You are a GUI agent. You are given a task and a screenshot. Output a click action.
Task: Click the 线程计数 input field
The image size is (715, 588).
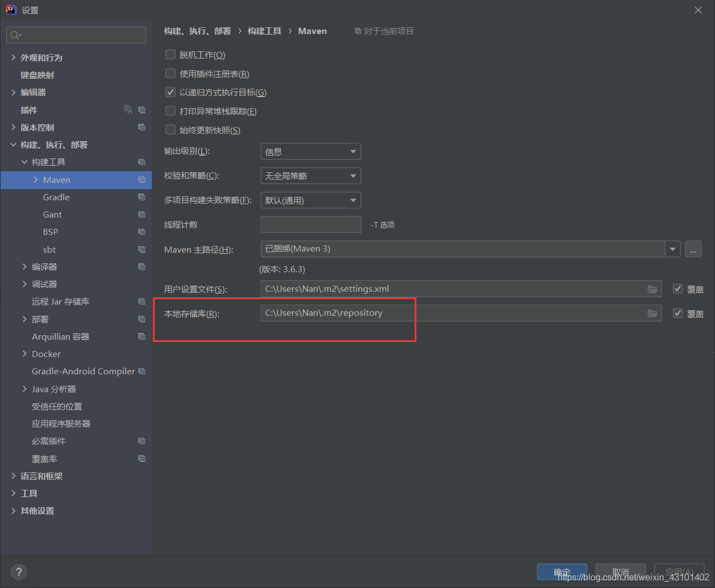tap(311, 224)
